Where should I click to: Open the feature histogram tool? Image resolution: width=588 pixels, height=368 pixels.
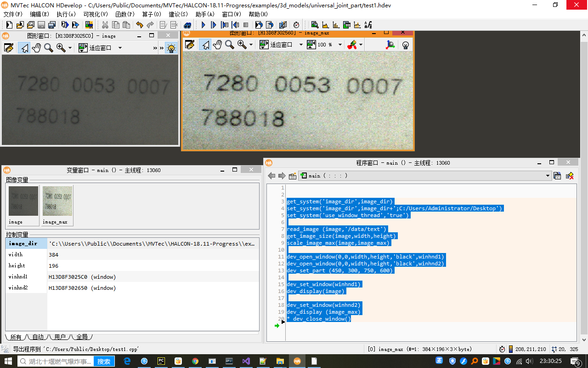point(335,24)
